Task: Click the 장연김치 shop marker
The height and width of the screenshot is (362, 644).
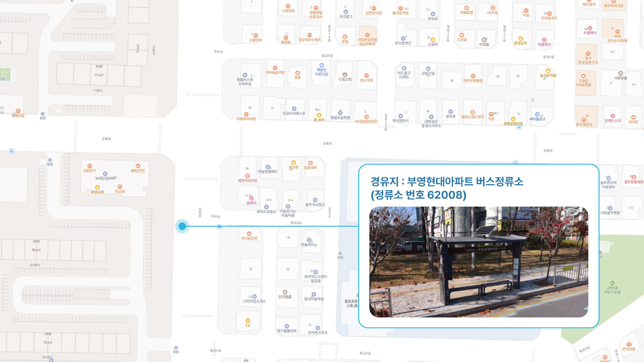Action: pyautogui.click(x=520, y=39)
